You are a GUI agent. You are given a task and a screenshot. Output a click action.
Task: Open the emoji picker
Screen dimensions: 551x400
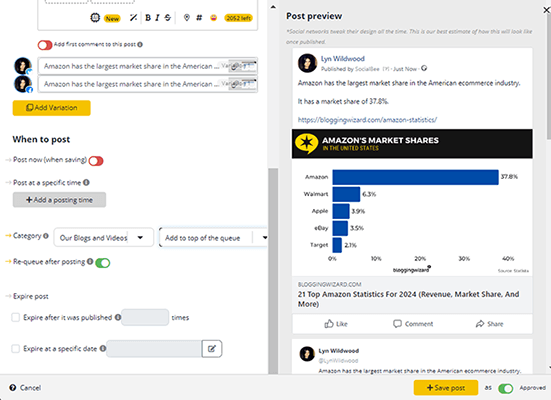tap(213, 18)
